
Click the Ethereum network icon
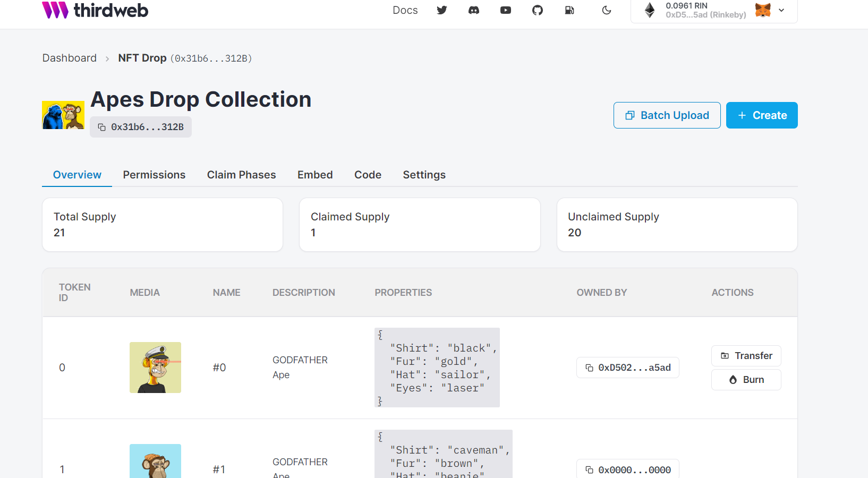tap(650, 10)
